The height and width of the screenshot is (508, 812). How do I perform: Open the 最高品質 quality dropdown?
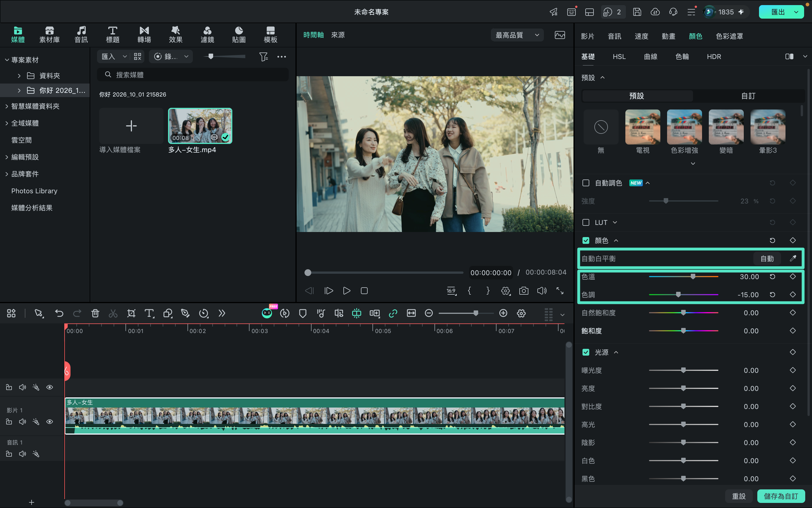pos(517,35)
